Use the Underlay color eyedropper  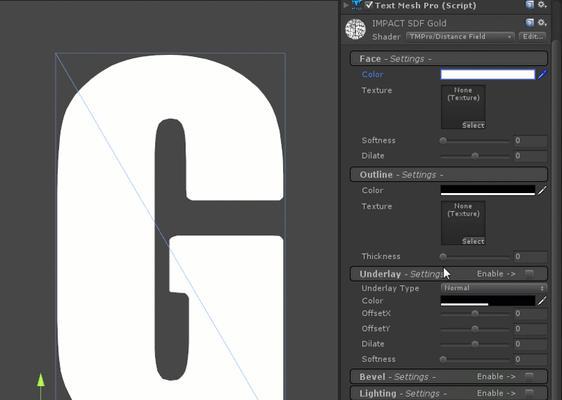(542, 301)
